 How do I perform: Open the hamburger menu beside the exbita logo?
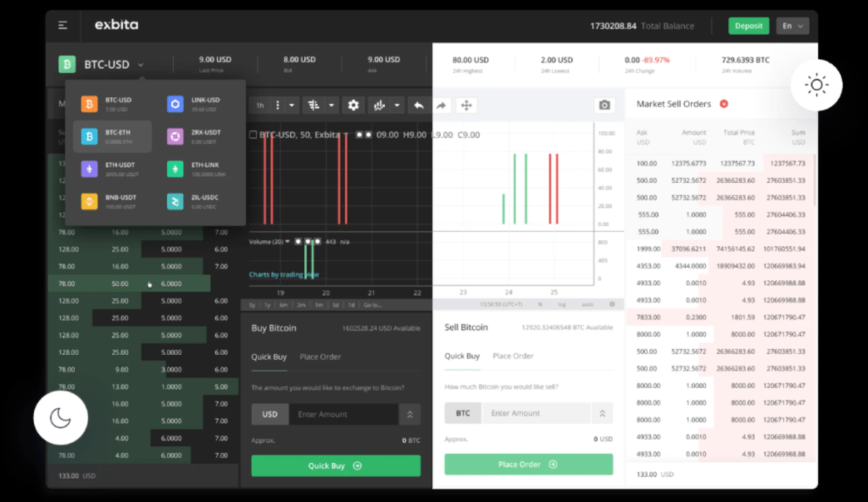point(63,26)
